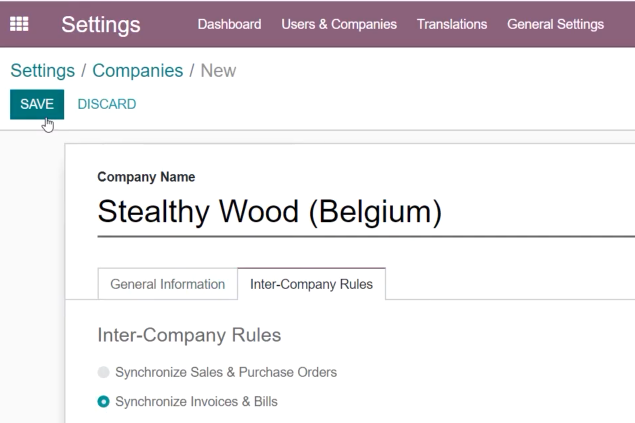
Task: Return to Companies breadcrumb link
Action: [138, 71]
